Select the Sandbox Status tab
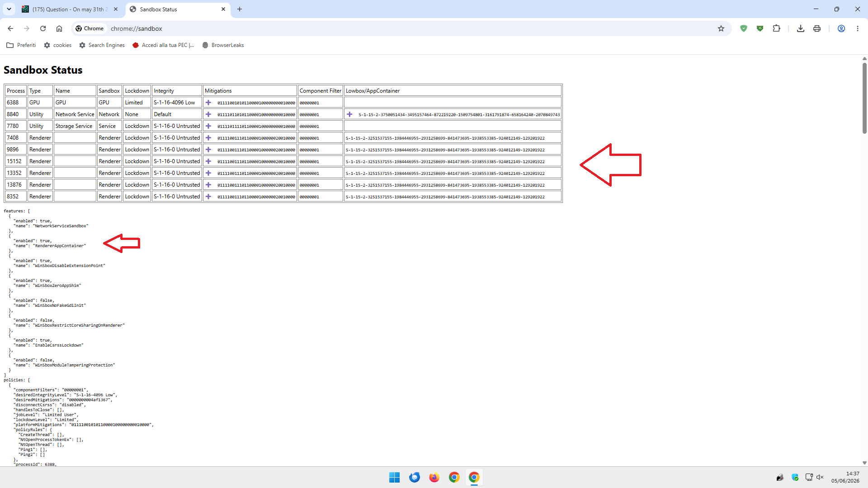The height and width of the screenshot is (488, 868). pos(178,9)
